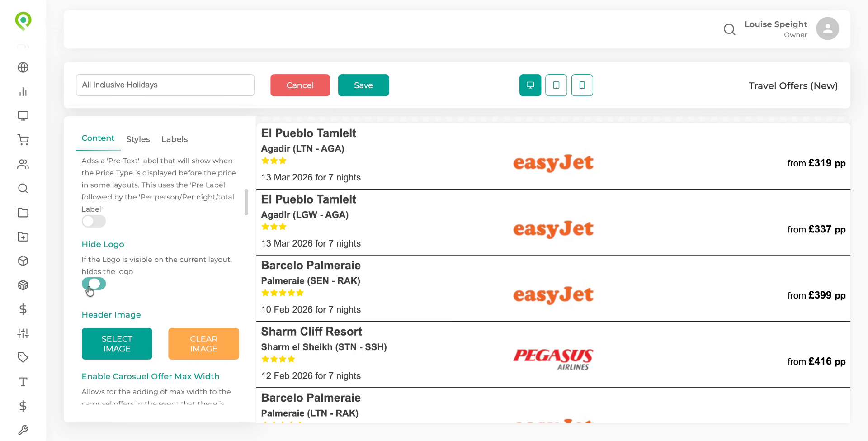Switch preview to tablet view
The height and width of the screenshot is (441, 868).
point(556,85)
